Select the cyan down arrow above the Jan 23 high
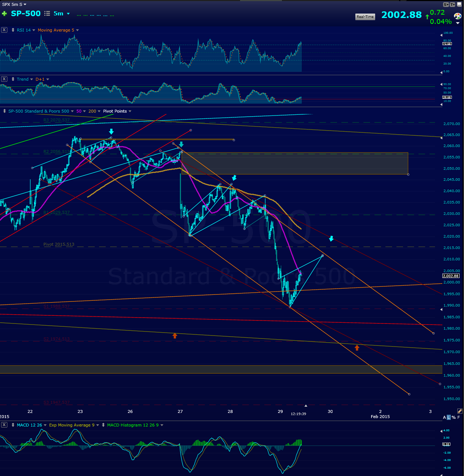The image size is (464, 476). pos(111,132)
